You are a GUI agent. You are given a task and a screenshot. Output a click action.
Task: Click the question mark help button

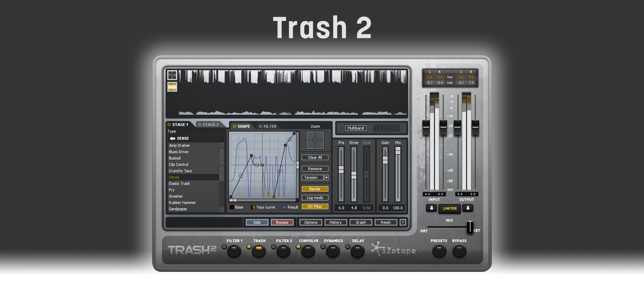coord(403,222)
